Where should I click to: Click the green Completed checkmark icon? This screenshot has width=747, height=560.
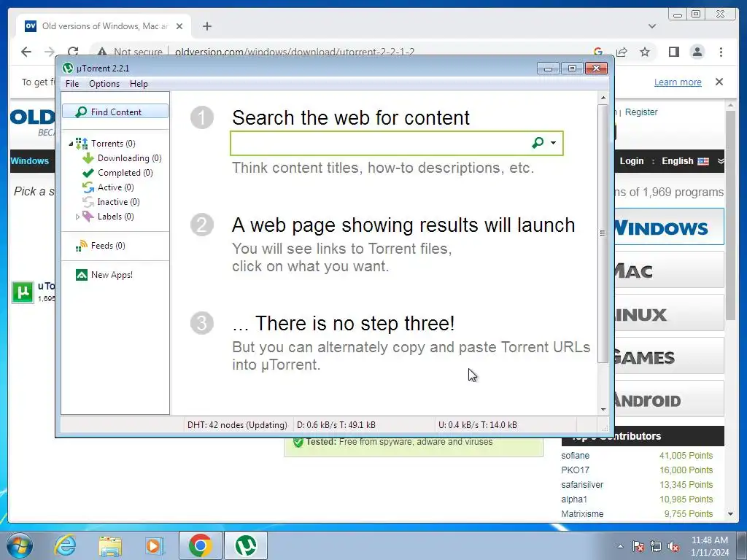coord(88,173)
